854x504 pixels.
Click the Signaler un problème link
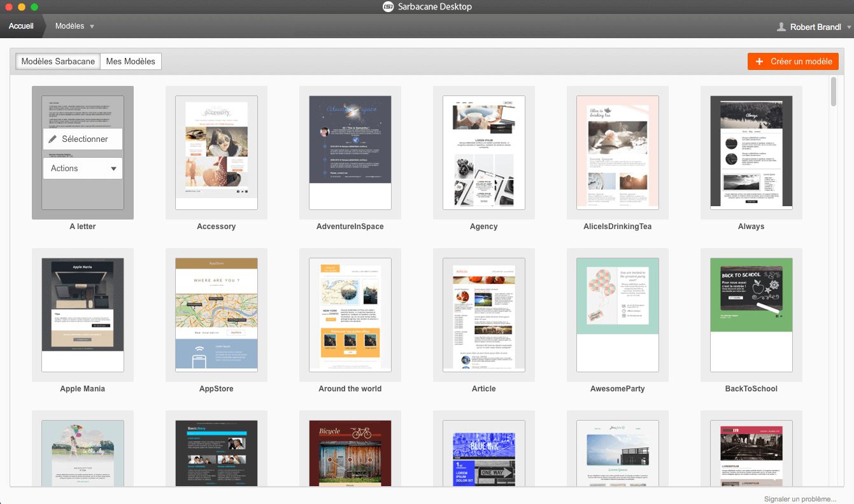tap(801, 499)
